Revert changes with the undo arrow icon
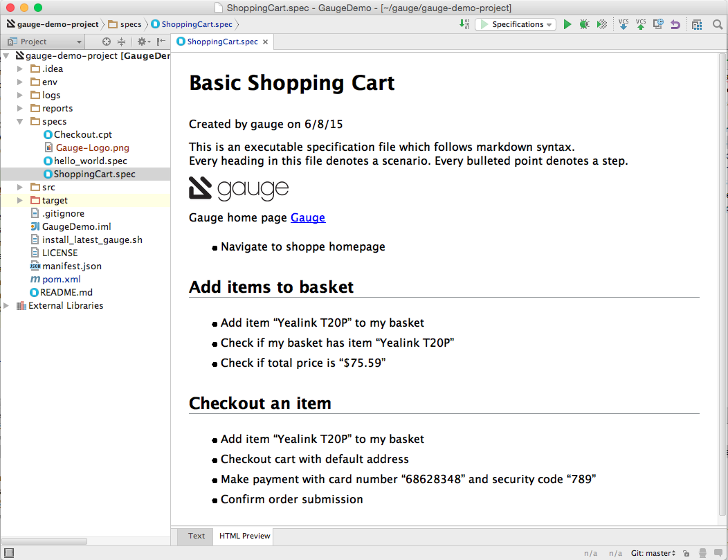 [x=675, y=24]
